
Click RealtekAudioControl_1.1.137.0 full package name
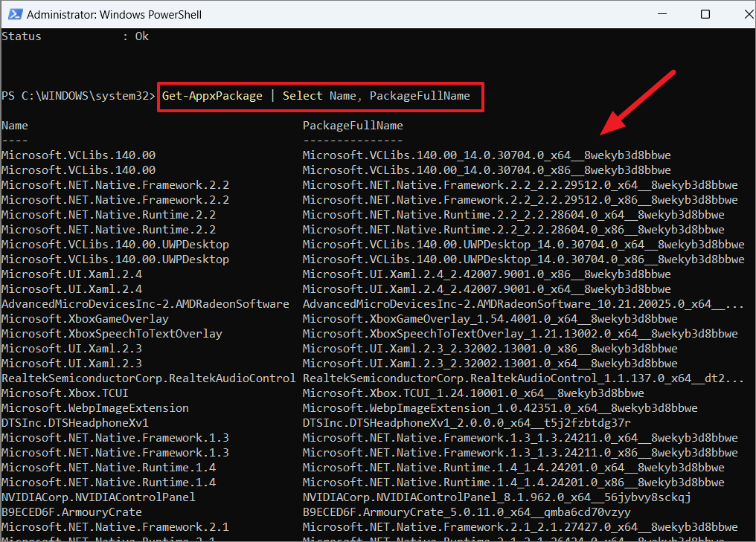click(524, 378)
